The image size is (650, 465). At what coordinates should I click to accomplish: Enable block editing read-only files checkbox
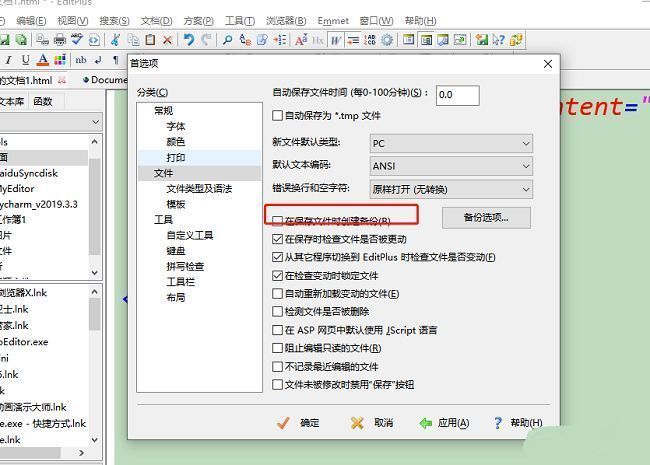tap(277, 348)
